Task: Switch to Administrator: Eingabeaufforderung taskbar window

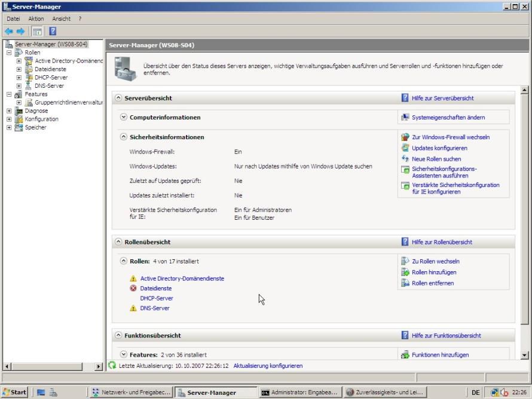Action: point(299,392)
